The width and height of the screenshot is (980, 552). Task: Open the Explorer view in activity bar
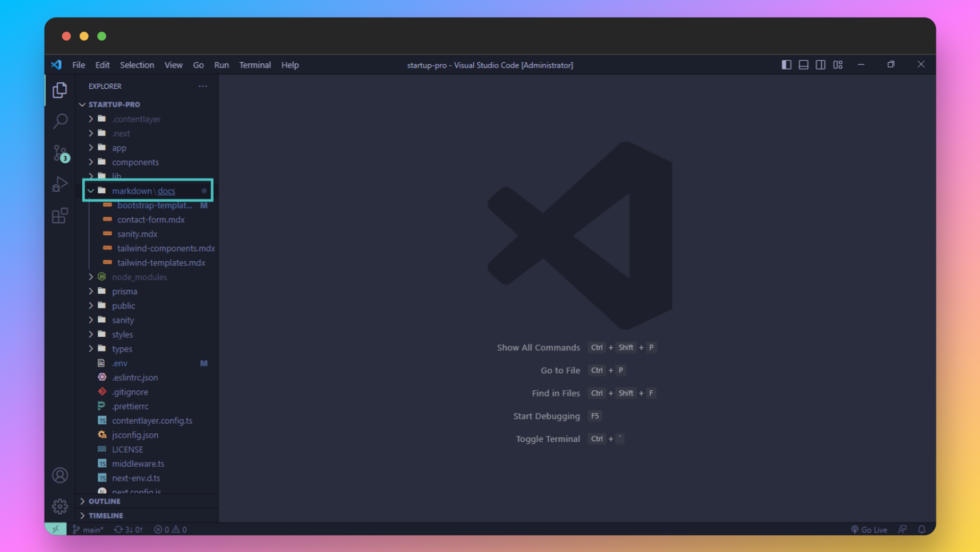tap(60, 90)
